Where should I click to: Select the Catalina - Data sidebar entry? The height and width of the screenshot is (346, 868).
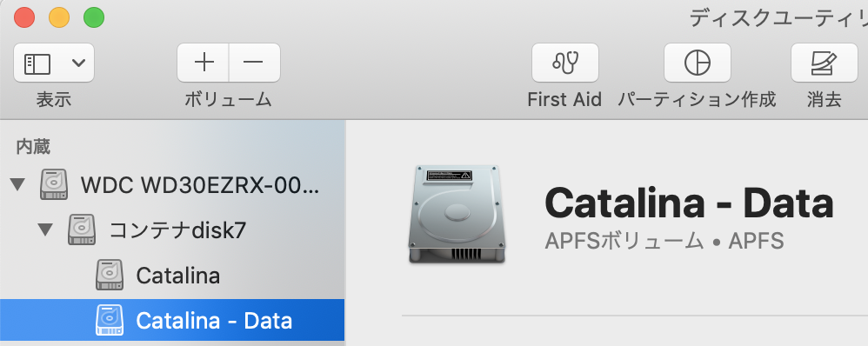pyautogui.click(x=172, y=320)
